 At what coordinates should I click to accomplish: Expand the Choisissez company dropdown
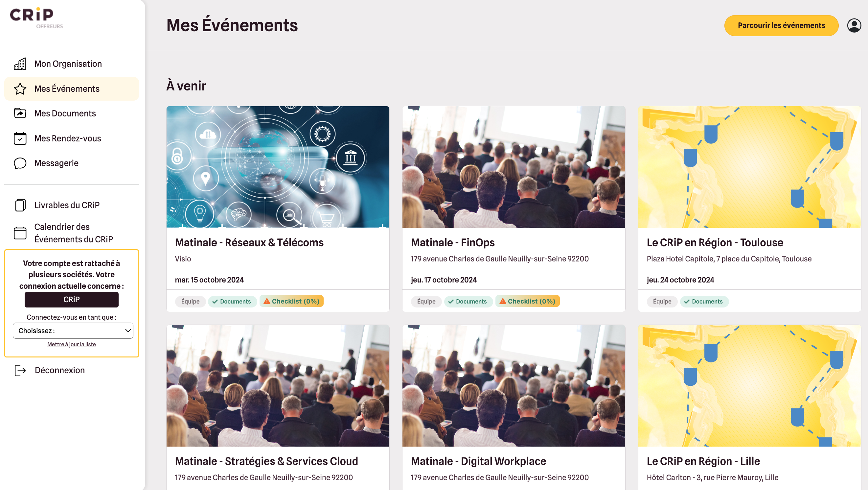(73, 331)
